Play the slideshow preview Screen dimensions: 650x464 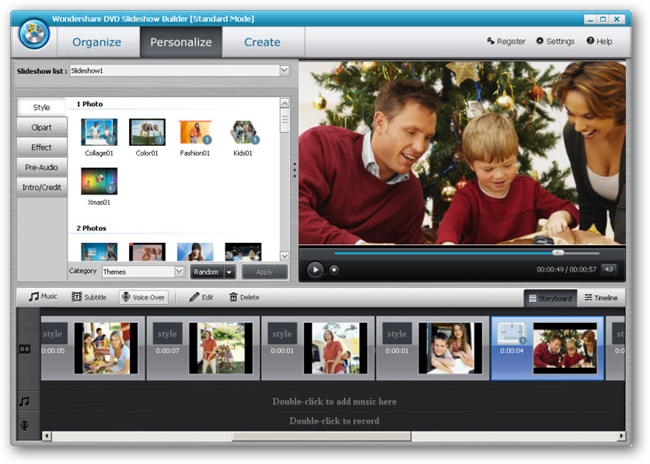[x=315, y=270]
